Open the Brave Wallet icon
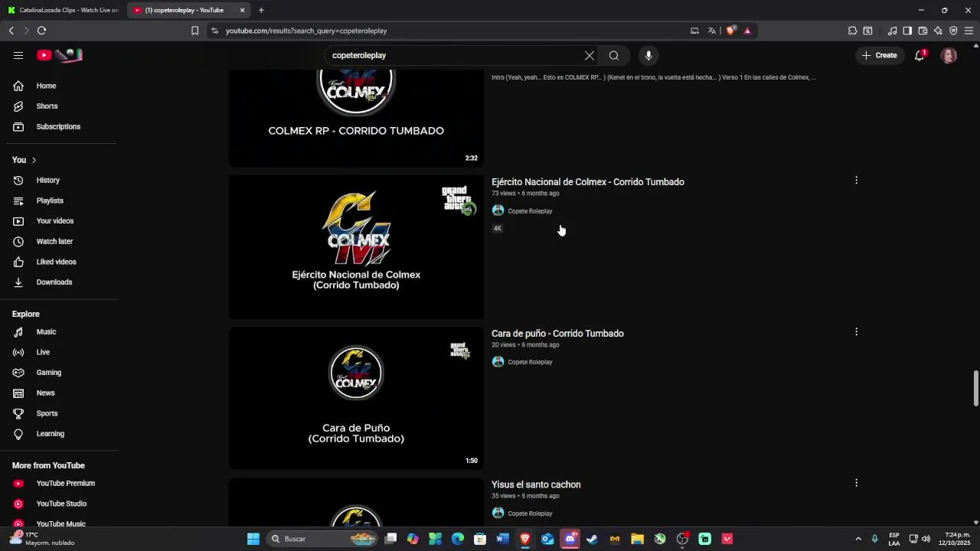The image size is (980, 551). [923, 31]
